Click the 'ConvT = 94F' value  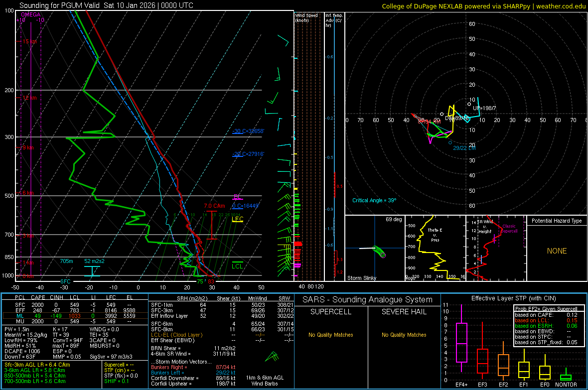(x=68, y=340)
